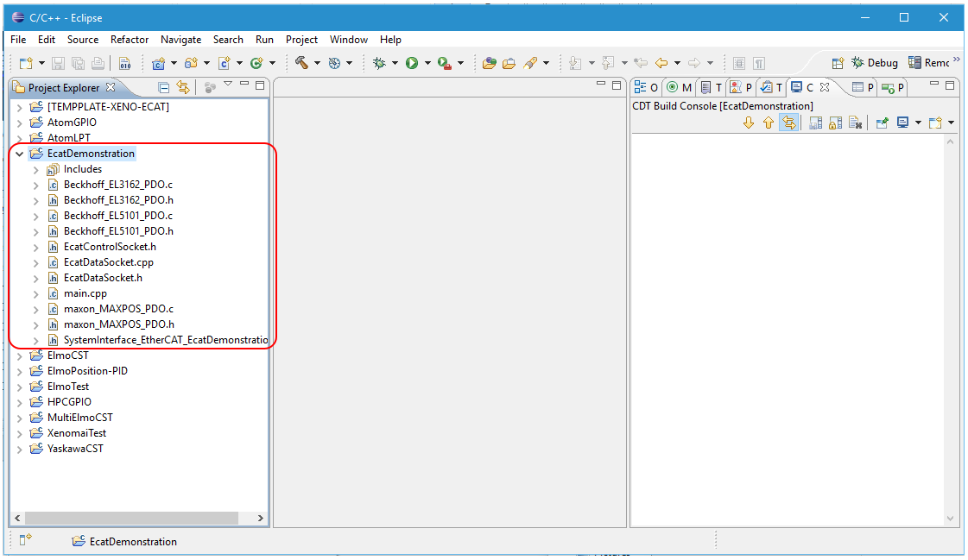Screen dimensions: 968x560
Task: Toggle Pin Console button
Action: point(883,123)
